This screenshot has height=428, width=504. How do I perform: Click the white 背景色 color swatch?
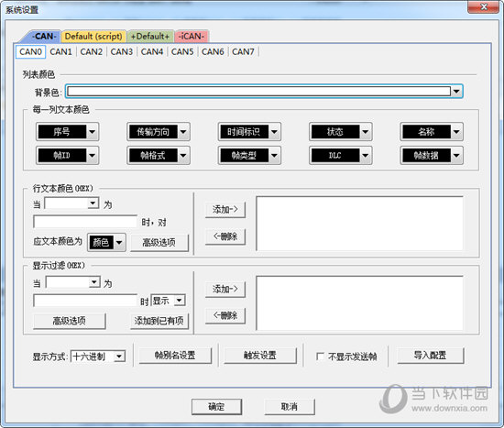point(258,92)
